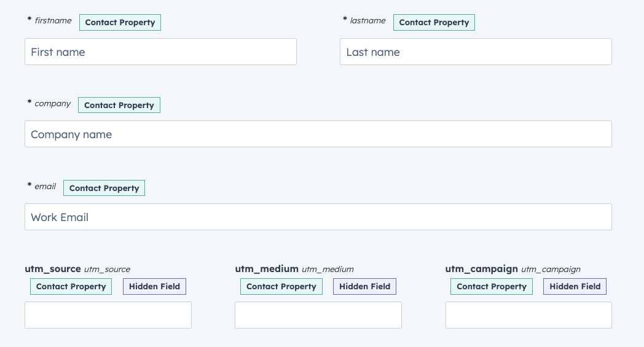This screenshot has width=644, height=347.
Task: Click the First name input field
Action: point(160,52)
